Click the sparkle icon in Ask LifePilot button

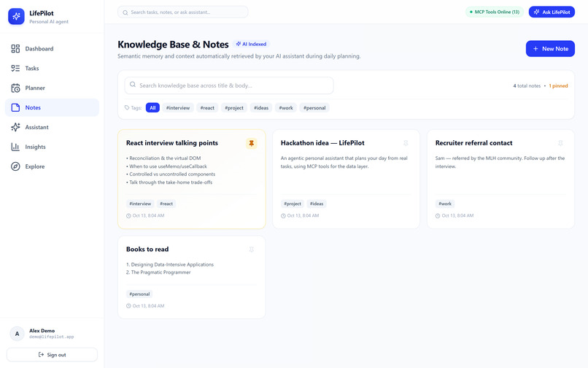point(537,12)
